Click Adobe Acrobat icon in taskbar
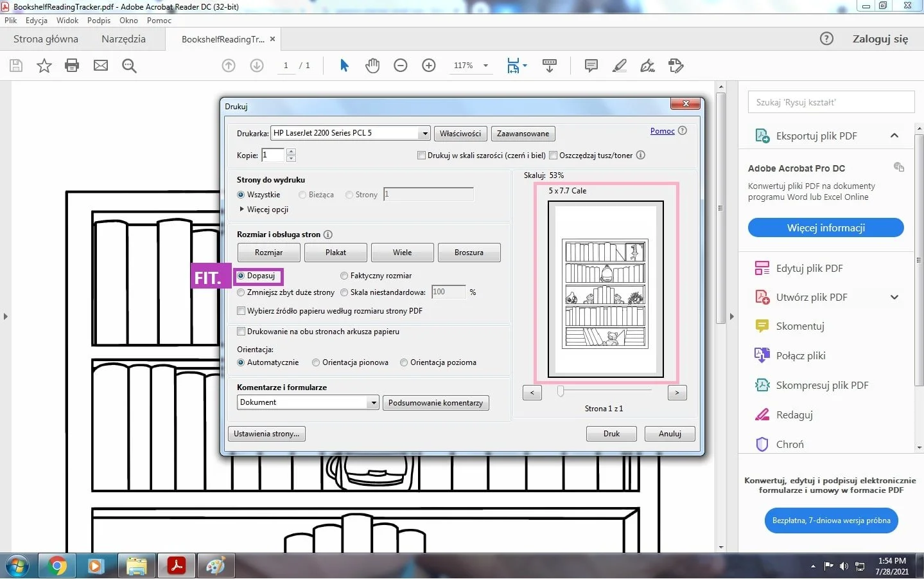This screenshot has height=579, width=924. pos(176,566)
